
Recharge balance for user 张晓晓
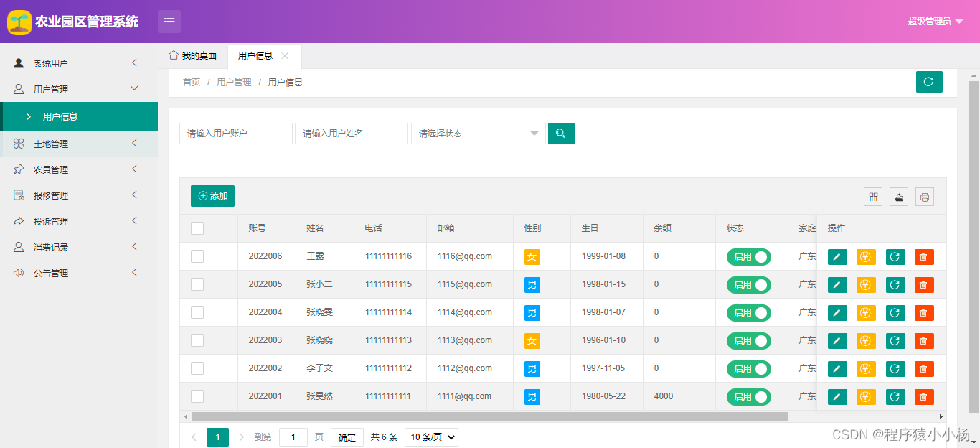point(866,341)
